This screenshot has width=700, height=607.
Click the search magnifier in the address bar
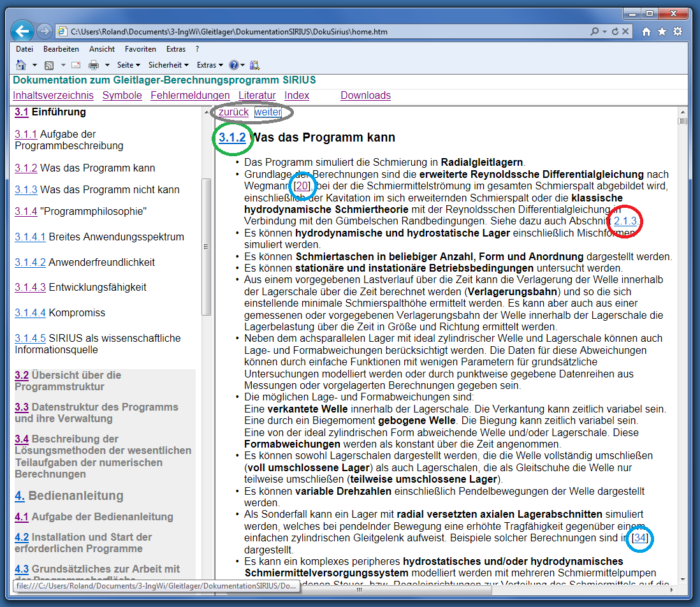(595, 31)
